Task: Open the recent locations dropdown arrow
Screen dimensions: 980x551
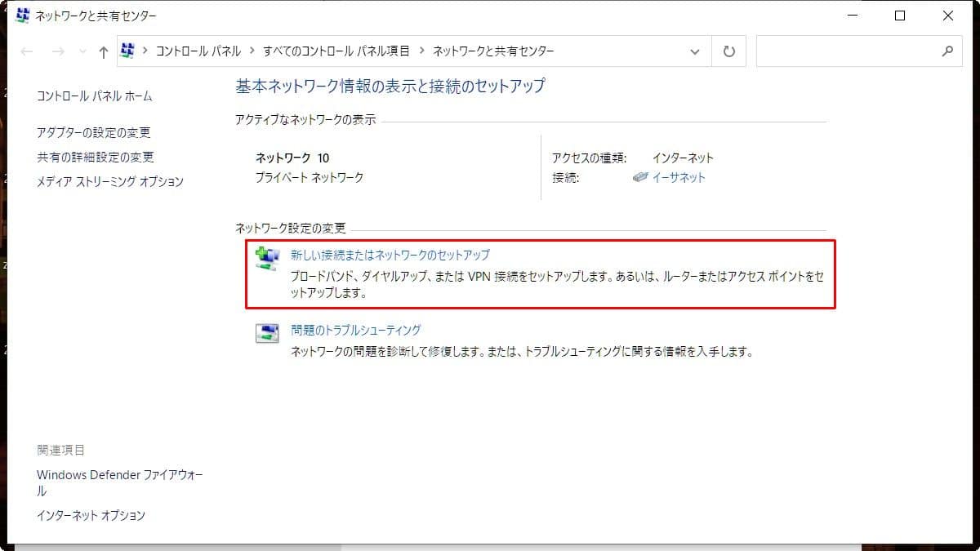Action: click(82, 51)
